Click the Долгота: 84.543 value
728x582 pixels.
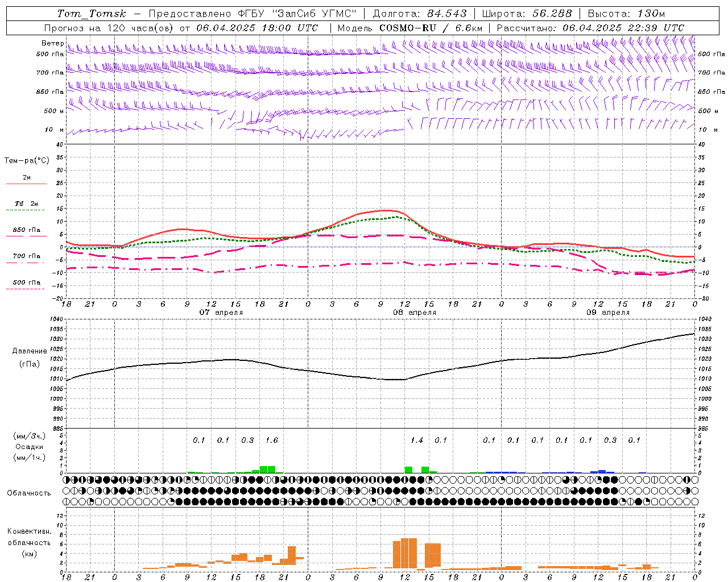420,14
